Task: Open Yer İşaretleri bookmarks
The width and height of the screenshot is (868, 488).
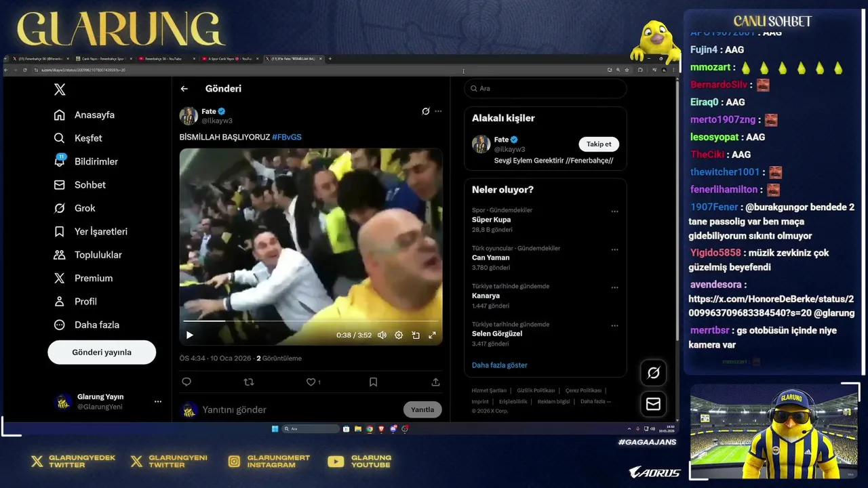Action: pyautogui.click(x=91, y=232)
